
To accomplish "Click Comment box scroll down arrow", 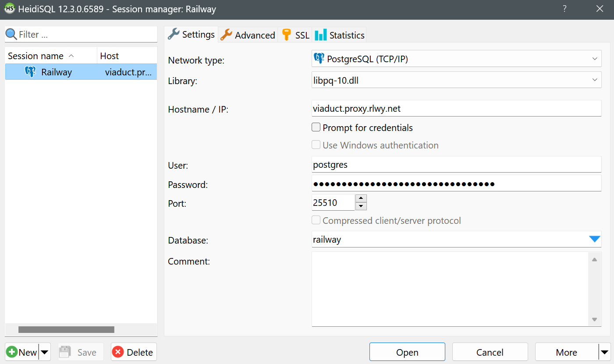I will [x=594, y=320].
